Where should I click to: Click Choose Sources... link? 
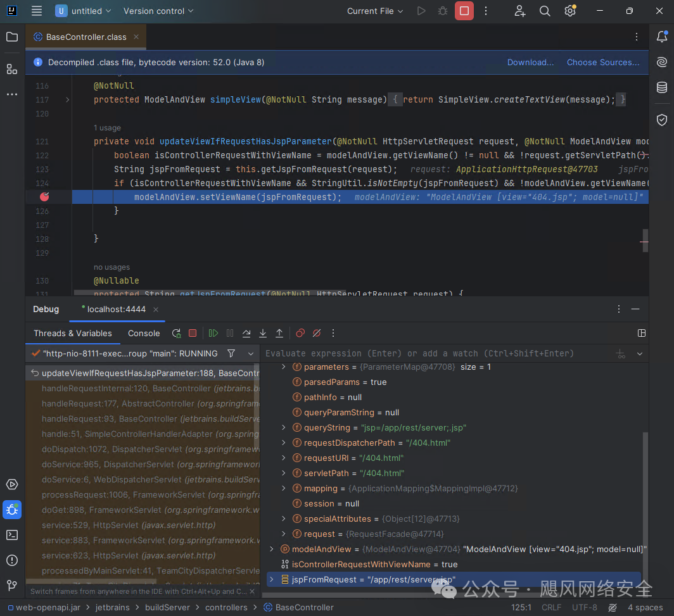pyautogui.click(x=602, y=62)
